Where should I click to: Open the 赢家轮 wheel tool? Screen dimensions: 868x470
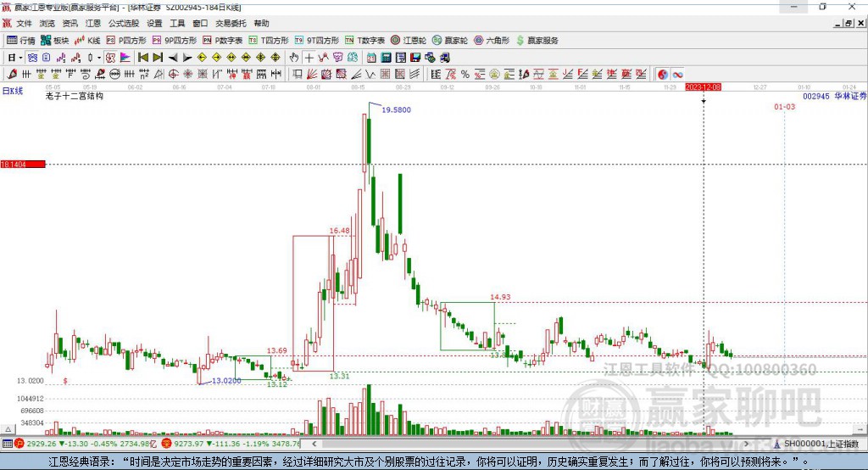(x=450, y=41)
